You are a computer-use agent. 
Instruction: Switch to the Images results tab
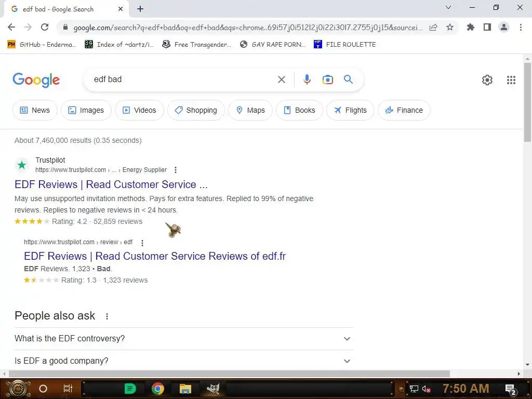pos(86,110)
